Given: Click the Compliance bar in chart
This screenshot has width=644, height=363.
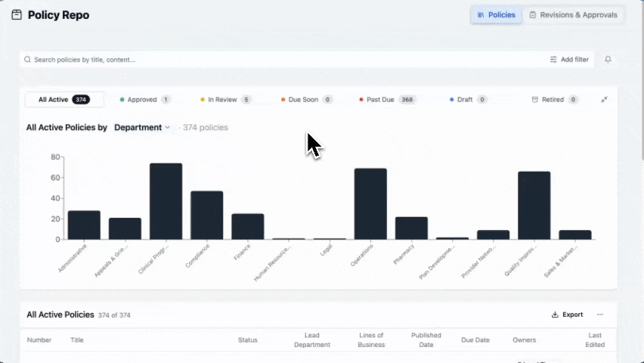Looking at the screenshot, I should pyautogui.click(x=206, y=215).
